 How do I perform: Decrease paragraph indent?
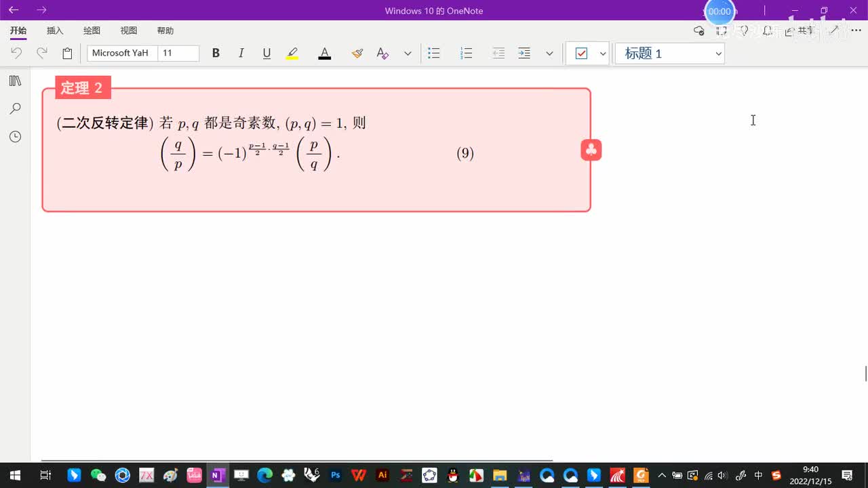pos(498,53)
